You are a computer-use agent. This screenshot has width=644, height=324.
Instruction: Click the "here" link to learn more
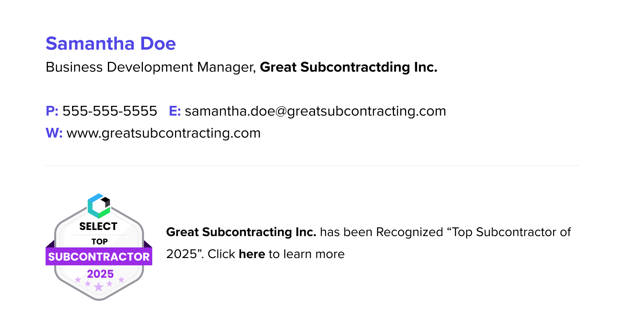[x=252, y=254]
